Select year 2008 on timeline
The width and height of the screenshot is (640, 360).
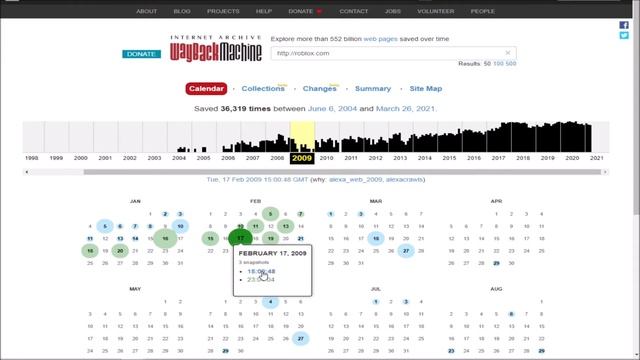(277, 158)
